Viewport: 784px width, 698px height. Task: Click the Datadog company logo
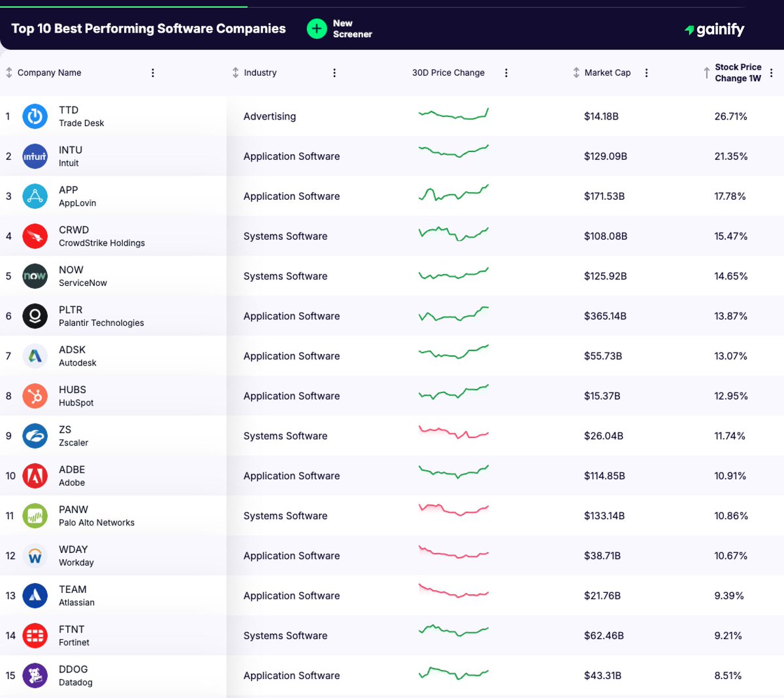pos(35,675)
